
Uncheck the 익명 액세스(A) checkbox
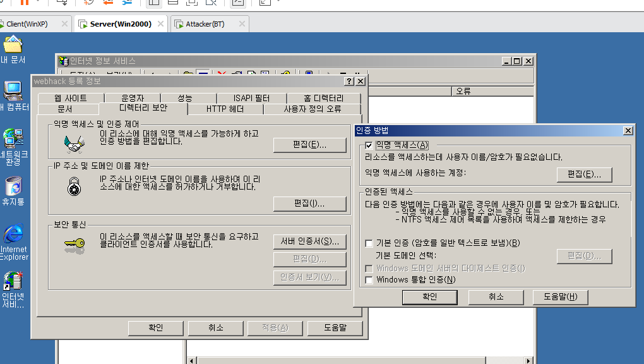tap(369, 145)
